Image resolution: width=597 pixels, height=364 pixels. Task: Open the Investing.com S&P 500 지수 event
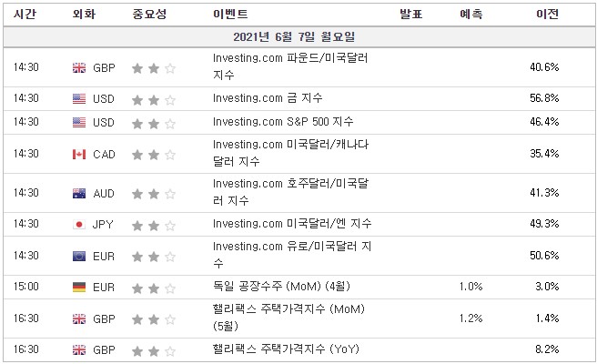(x=283, y=122)
